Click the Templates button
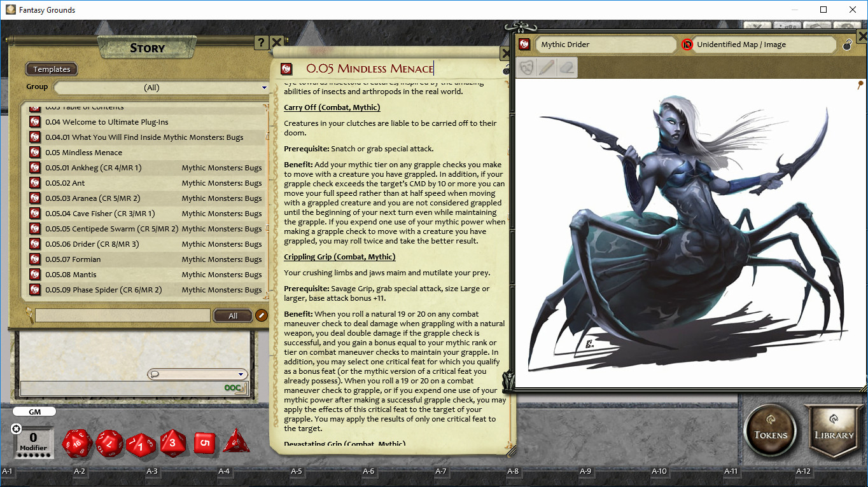868x487 pixels. click(51, 69)
